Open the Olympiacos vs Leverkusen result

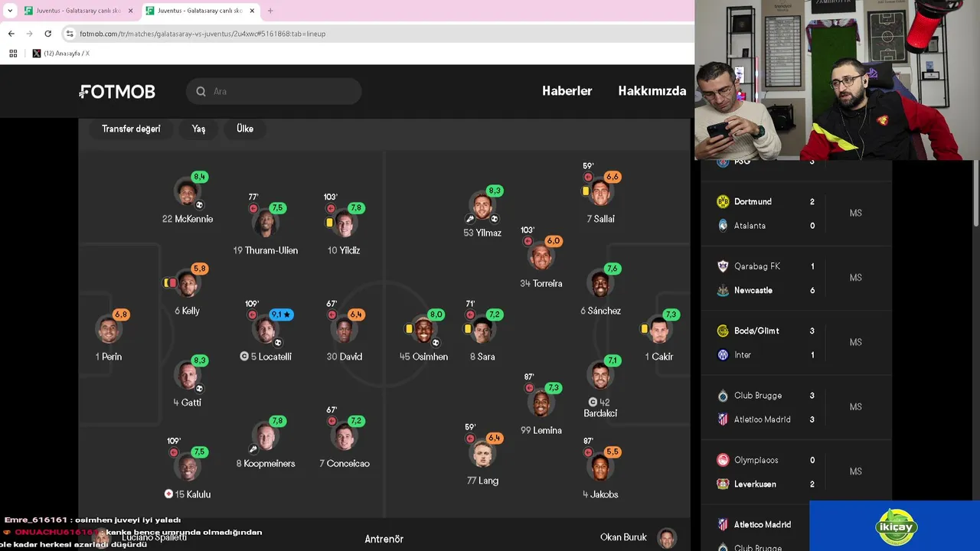pyautogui.click(x=796, y=472)
